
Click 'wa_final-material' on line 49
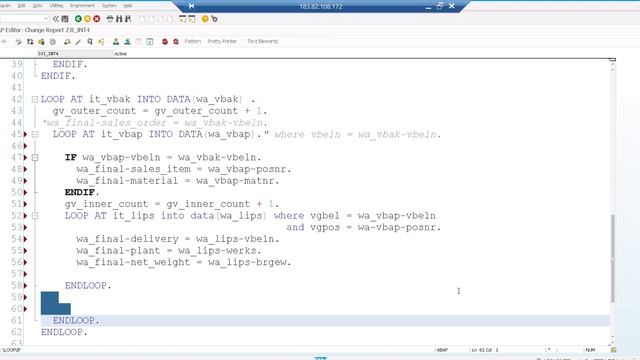point(127,181)
